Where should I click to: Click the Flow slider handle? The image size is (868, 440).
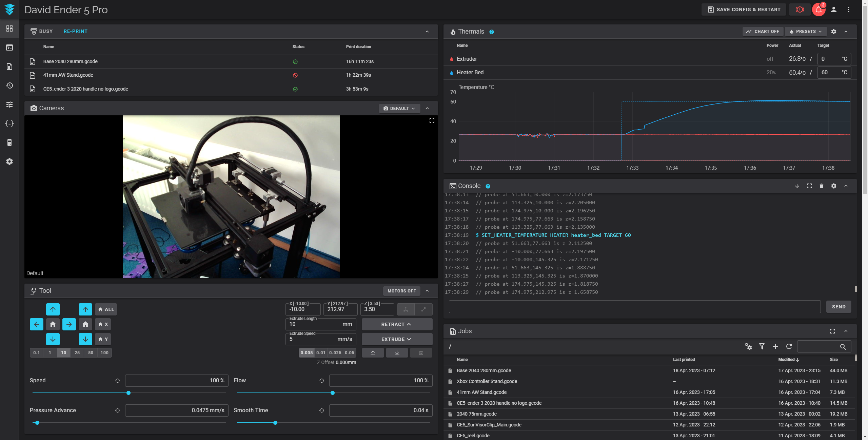point(333,393)
